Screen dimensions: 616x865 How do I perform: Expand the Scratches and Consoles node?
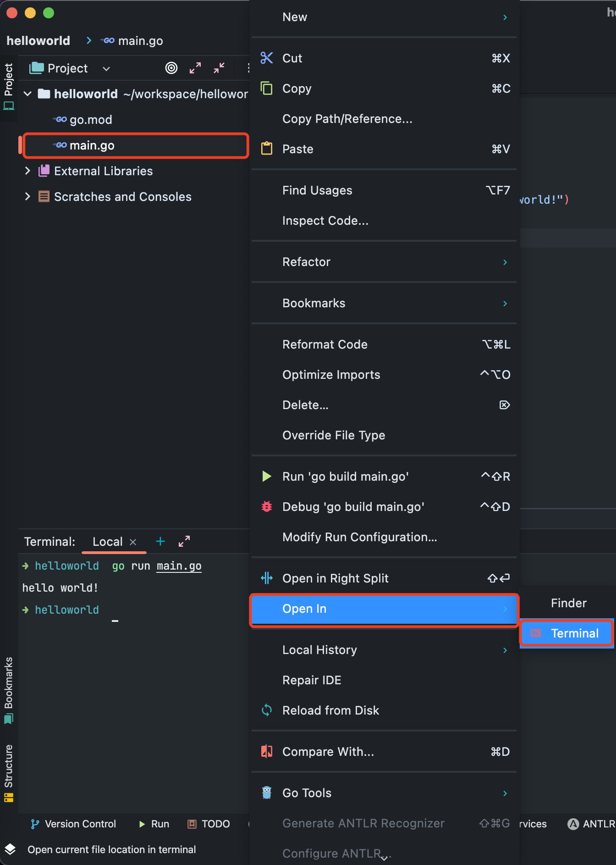click(27, 197)
